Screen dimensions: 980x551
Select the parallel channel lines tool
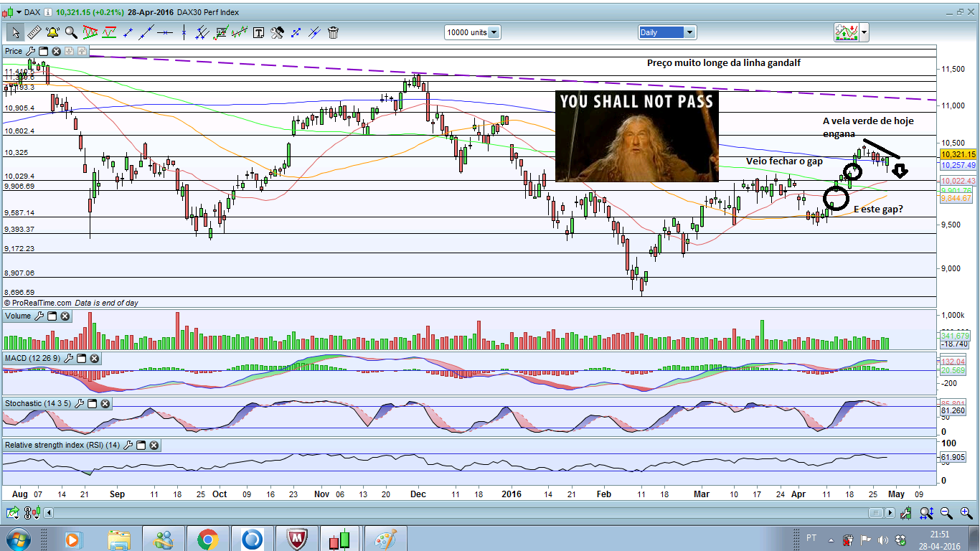coord(202,32)
